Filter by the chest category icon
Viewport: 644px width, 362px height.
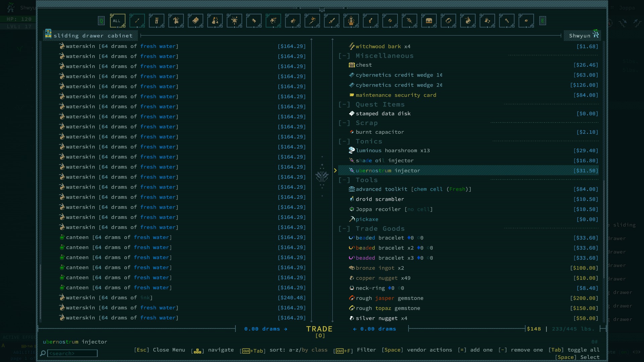tap(429, 21)
